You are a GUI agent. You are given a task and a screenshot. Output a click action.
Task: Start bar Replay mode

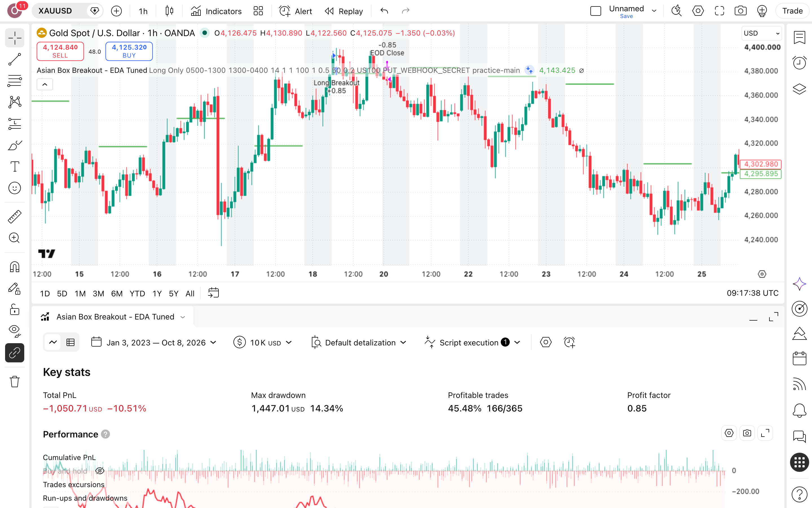pos(344,11)
